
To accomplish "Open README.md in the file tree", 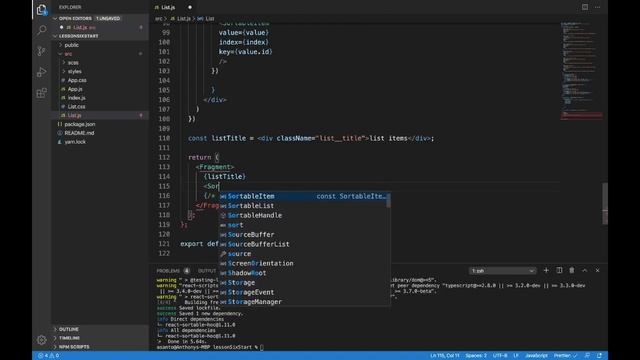I will click(79, 133).
